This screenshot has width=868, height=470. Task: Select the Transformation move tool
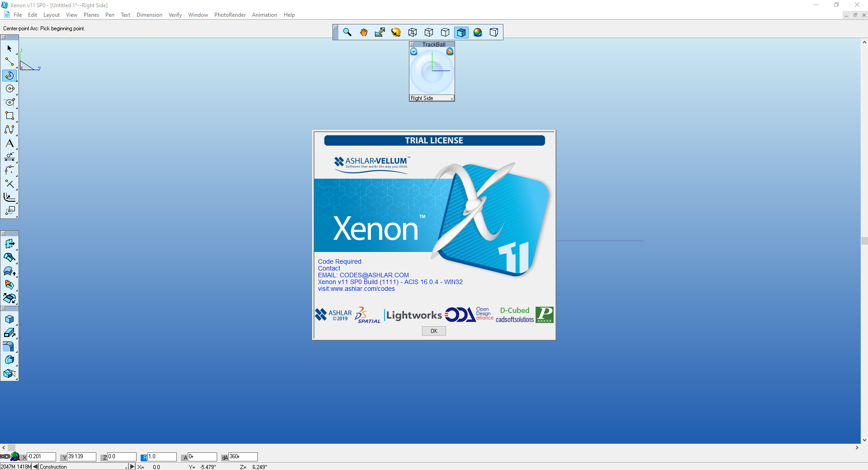coord(9,211)
